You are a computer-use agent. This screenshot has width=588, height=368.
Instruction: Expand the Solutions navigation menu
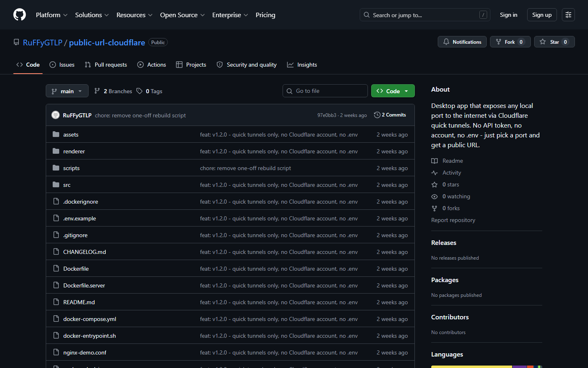point(92,15)
